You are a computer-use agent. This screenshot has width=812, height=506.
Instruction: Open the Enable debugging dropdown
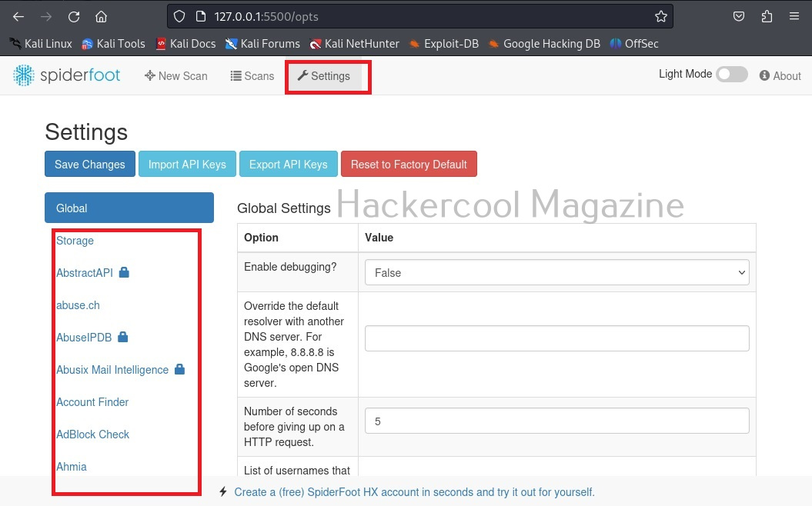pos(556,273)
